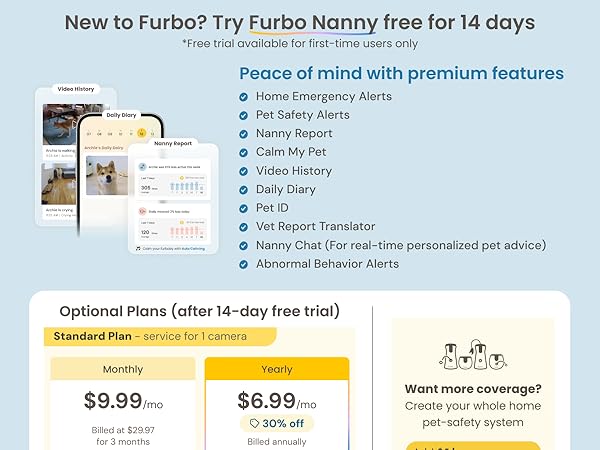Toggle the Pet ID feature checkmark

click(244, 208)
